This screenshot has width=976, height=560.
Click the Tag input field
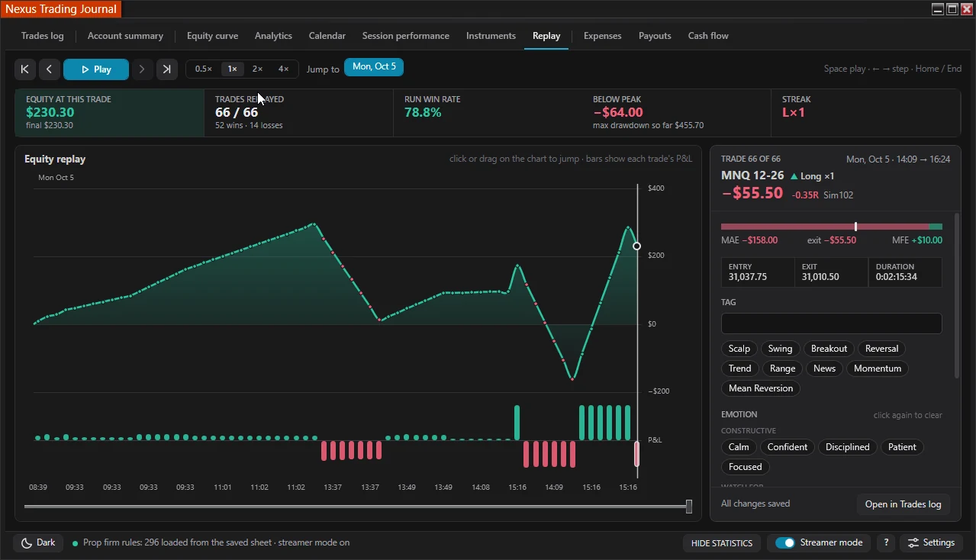(832, 323)
